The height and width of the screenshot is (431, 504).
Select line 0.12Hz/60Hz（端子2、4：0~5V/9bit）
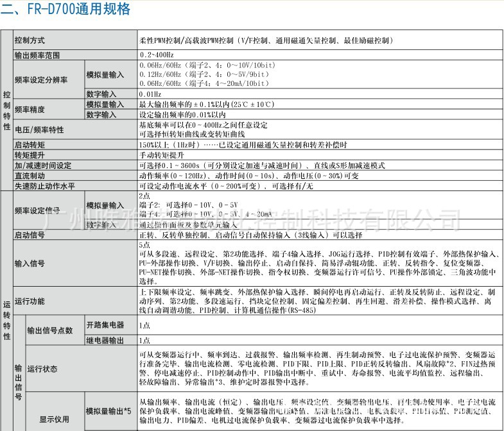click(204, 74)
